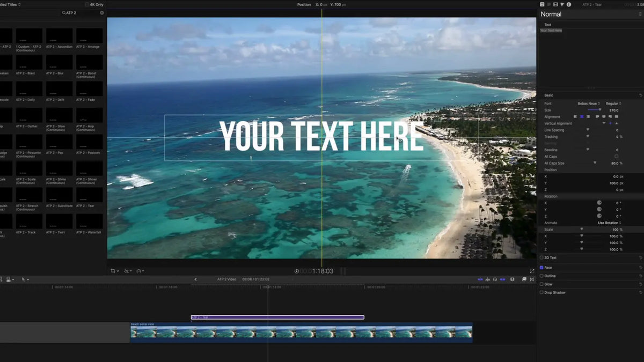Align text left in Alignment row

575,116
